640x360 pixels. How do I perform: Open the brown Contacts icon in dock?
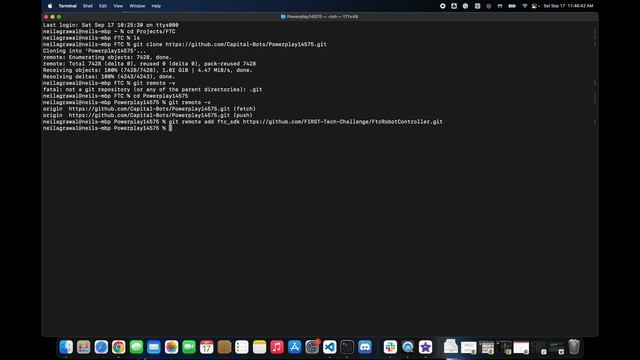click(x=224, y=347)
